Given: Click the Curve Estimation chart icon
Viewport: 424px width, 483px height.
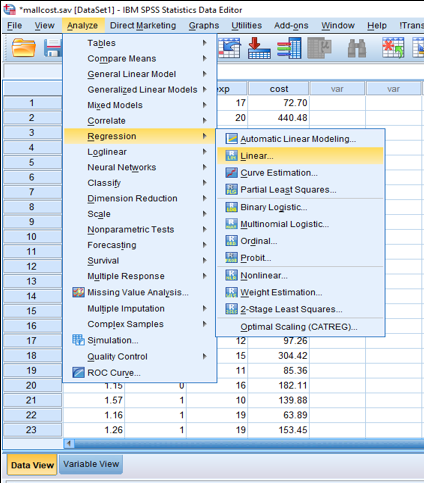Looking at the screenshot, I should [x=231, y=172].
